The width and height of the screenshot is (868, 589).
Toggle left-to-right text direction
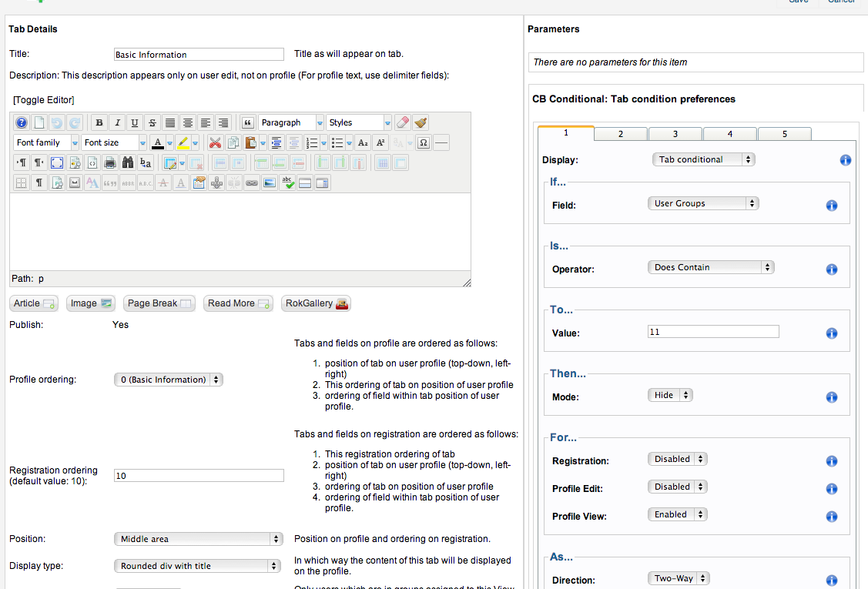tap(21, 162)
